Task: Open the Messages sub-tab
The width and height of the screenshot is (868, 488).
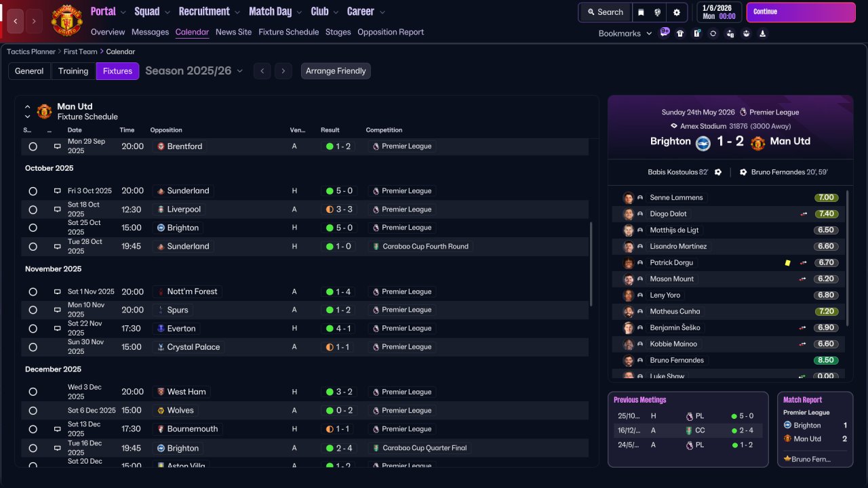Action: pos(151,32)
